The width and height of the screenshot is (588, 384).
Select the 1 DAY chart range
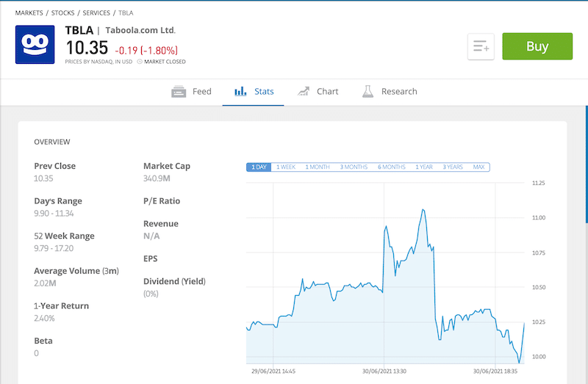coord(259,167)
